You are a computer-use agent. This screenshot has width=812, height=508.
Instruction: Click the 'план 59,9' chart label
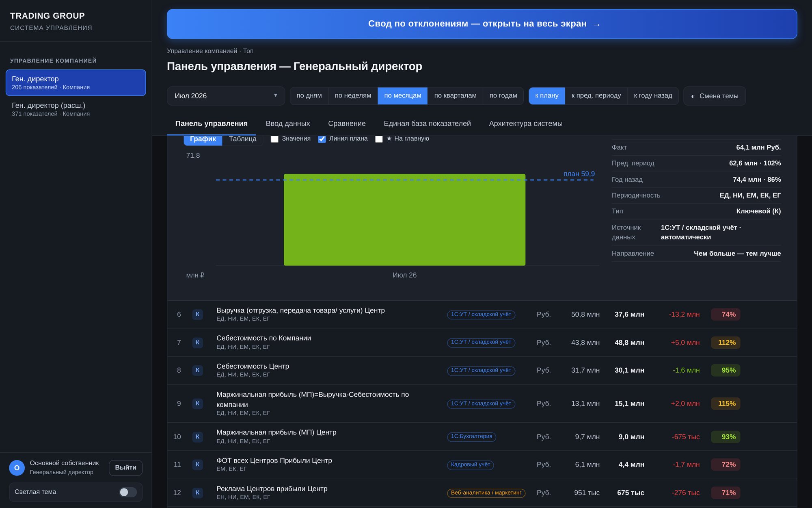pos(579,174)
